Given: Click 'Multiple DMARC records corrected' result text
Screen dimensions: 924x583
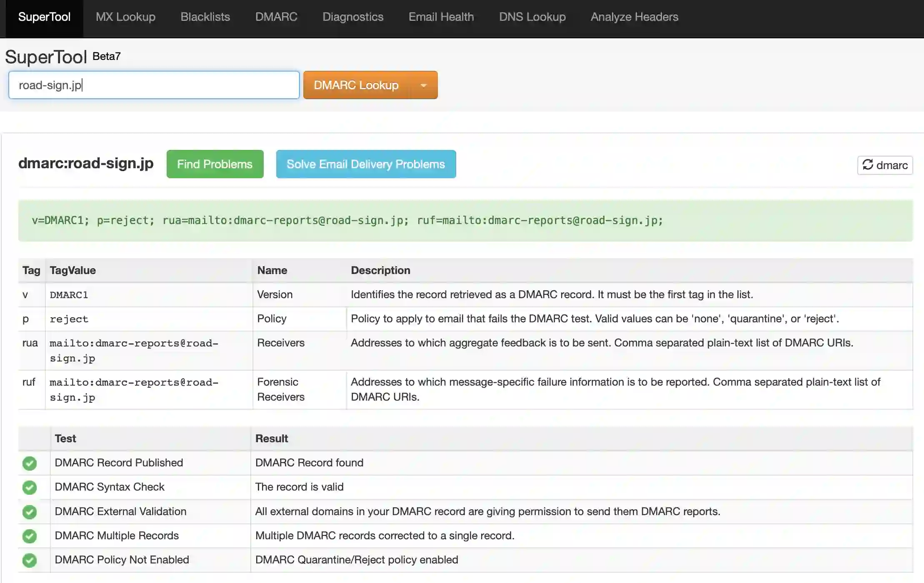Looking at the screenshot, I should coord(385,536).
